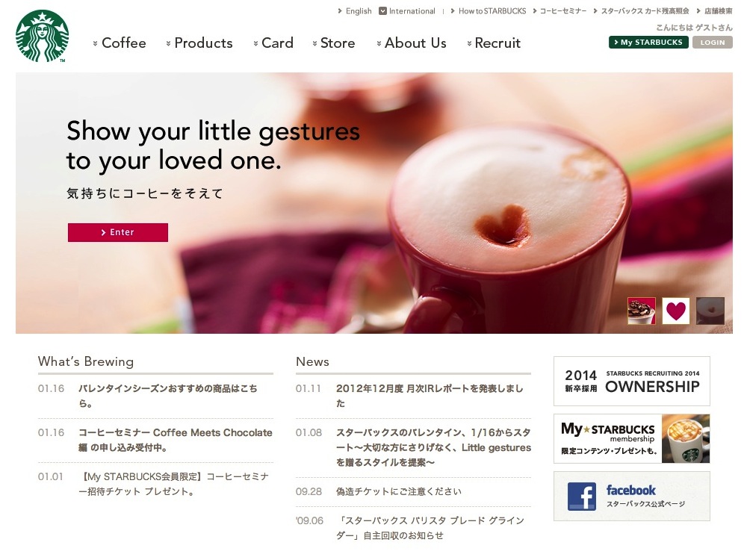Open the How to STARBUCKS link

point(489,11)
